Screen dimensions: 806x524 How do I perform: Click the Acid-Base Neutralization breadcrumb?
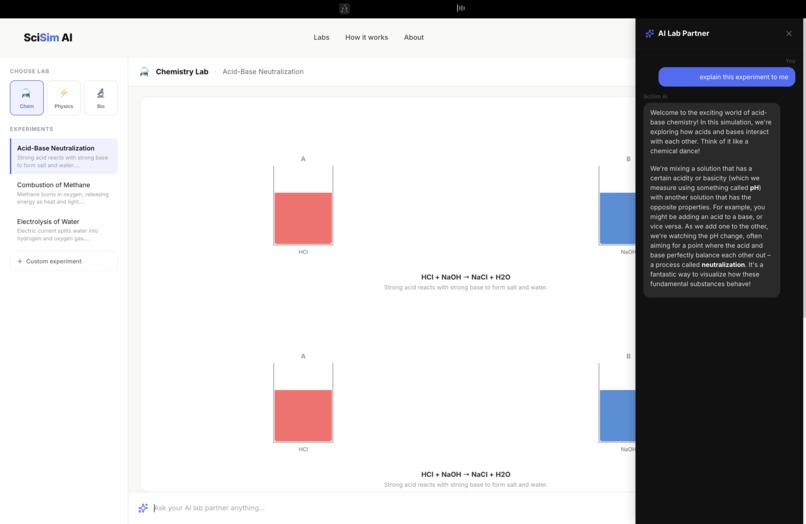click(x=263, y=71)
